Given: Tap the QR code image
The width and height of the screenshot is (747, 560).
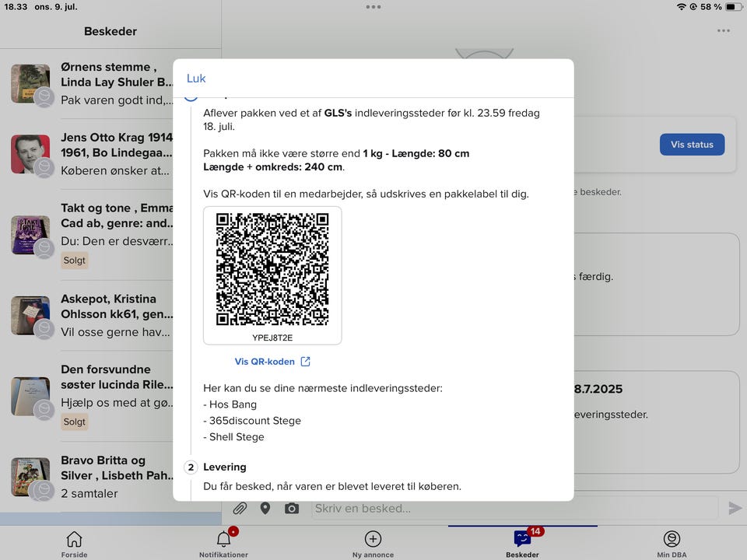Looking at the screenshot, I should 272,269.
